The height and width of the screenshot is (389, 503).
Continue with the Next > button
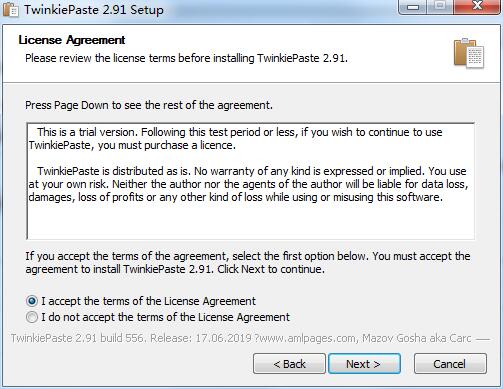[x=364, y=364]
